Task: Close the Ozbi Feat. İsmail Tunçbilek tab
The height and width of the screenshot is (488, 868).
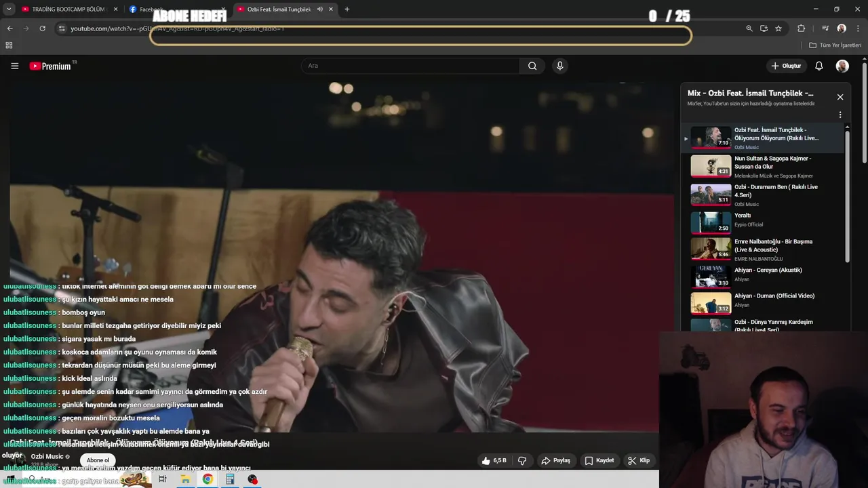Action: [x=331, y=9]
